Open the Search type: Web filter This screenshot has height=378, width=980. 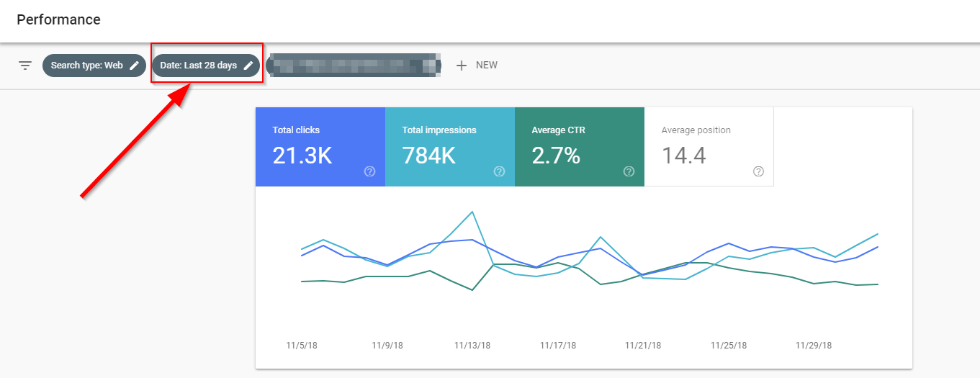coord(86,66)
